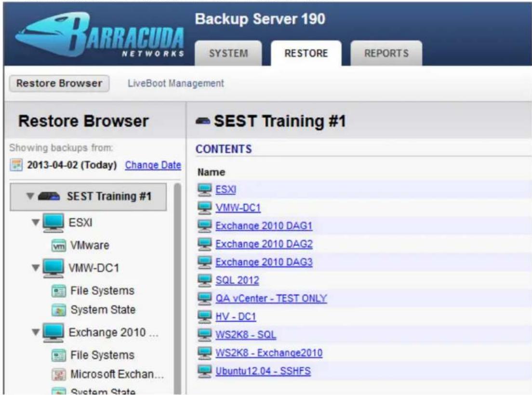Select File Systems label under VMW-DC1
Viewport: 532px width, 395px height.
[x=103, y=291]
